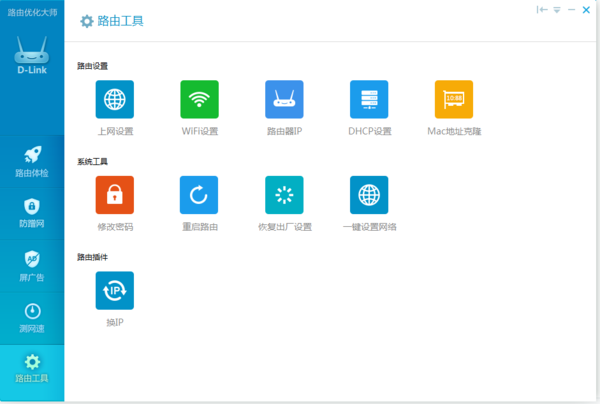Click 重启路由 restart router icon
The image size is (600, 404).
pos(199,195)
